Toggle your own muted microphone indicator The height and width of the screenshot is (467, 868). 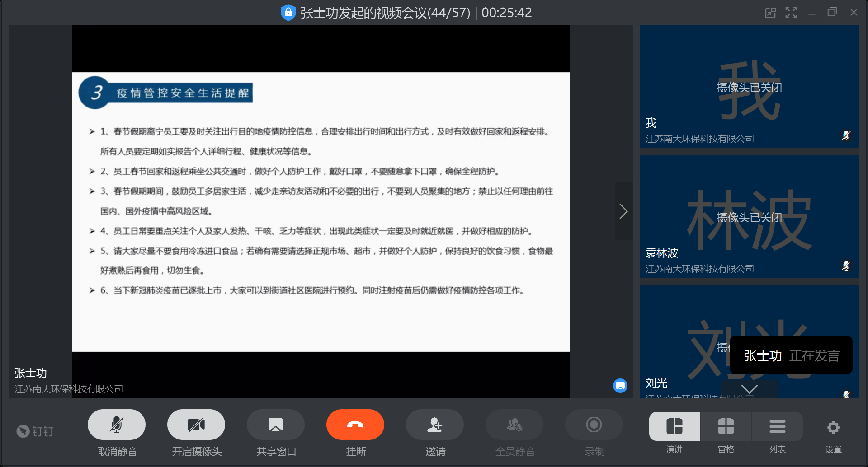coord(846,135)
